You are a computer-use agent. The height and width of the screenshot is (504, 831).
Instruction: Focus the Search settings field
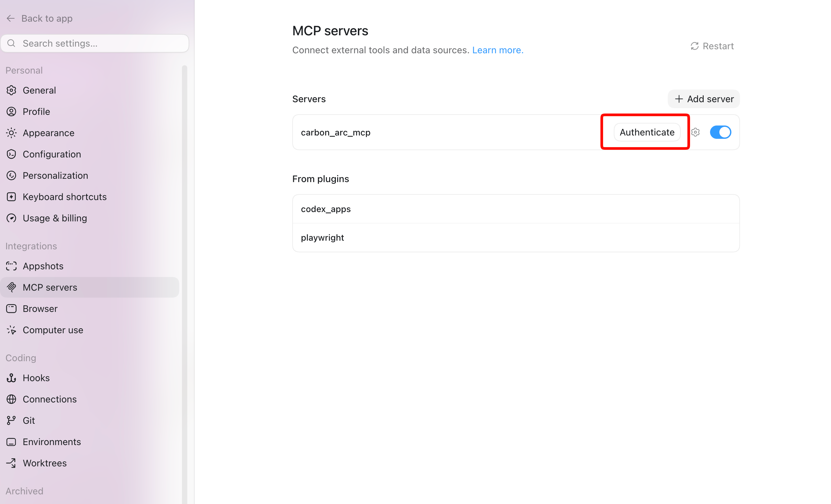point(95,43)
